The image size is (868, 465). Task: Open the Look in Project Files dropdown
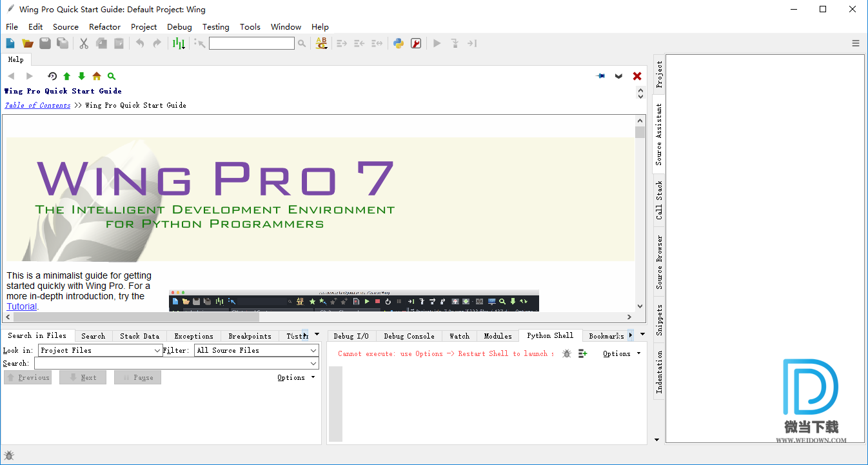coord(100,350)
